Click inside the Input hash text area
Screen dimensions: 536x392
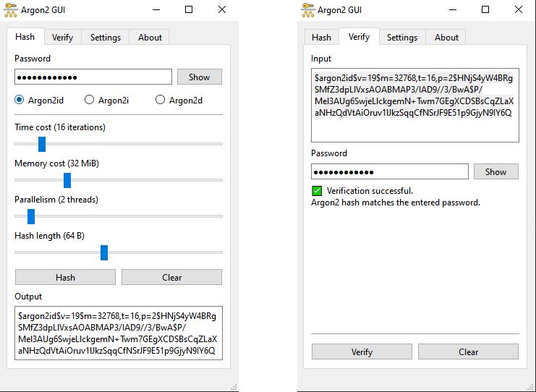pyautogui.click(x=414, y=105)
